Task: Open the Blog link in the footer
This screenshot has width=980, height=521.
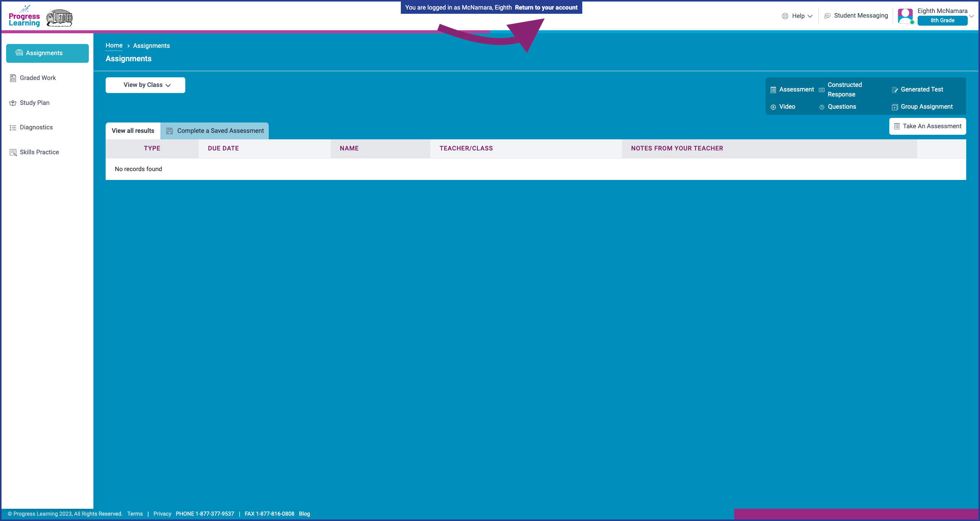Action: tap(304, 514)
